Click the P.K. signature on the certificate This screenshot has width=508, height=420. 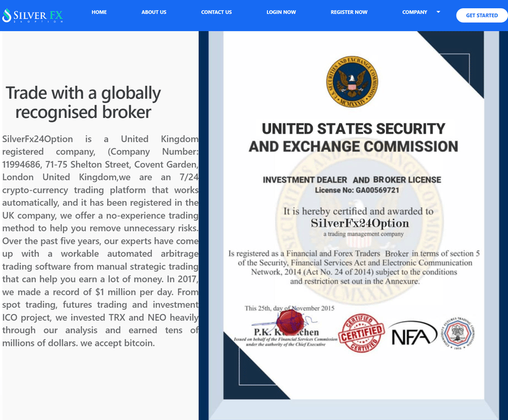(x=285, y=324)
